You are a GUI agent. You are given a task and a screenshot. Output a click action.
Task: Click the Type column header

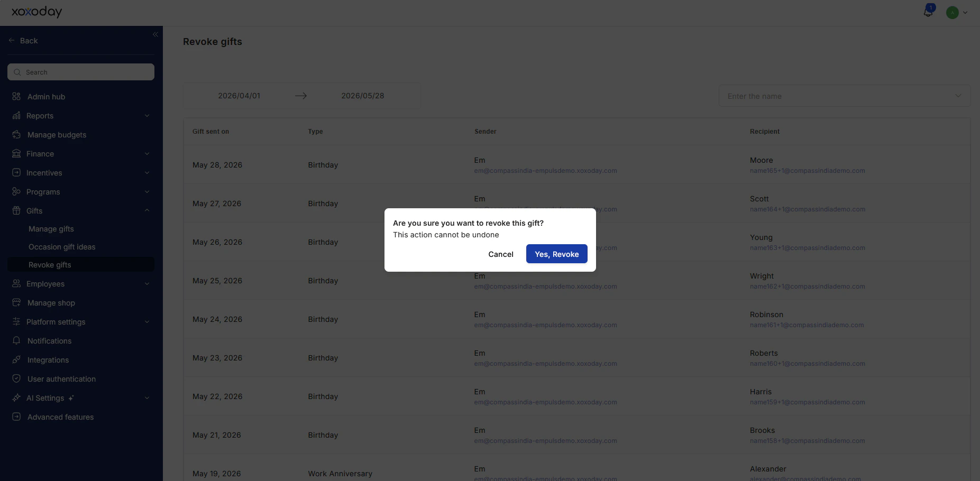pos(315,132)
